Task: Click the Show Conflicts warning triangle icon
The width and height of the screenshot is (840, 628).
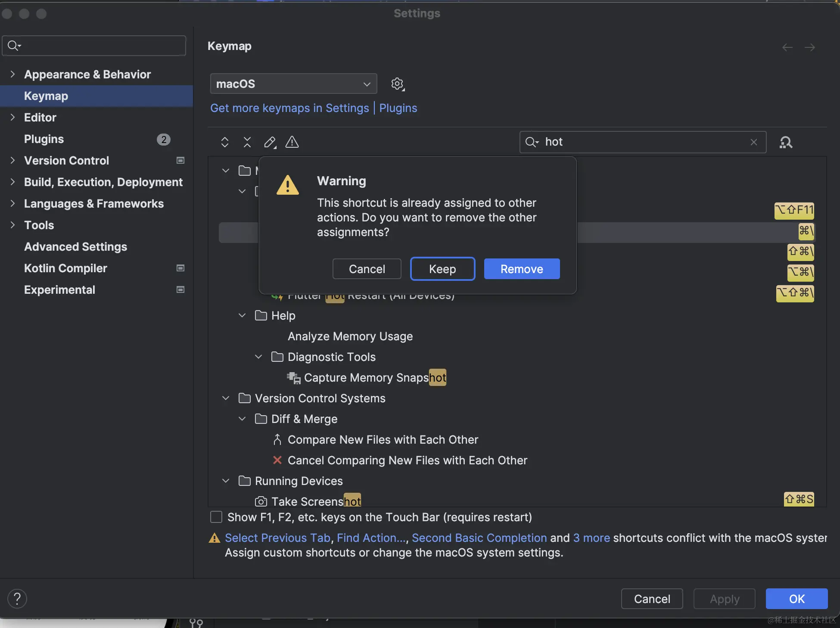Action: pos(292,142)
